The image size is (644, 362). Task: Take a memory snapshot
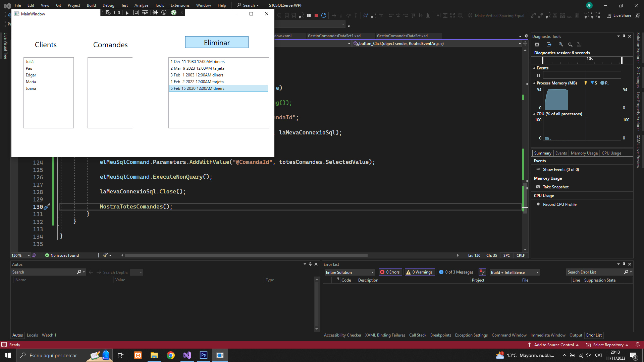[555, 187]
